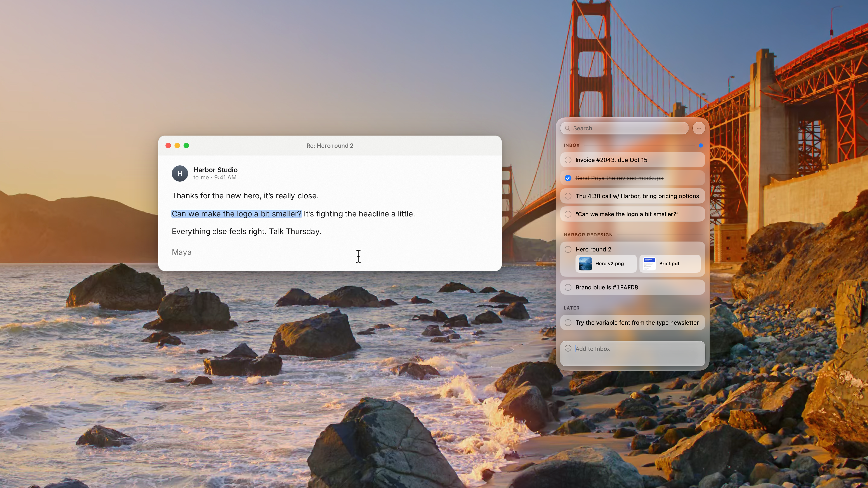Viewport: 868px width, 488px height.
Task: Click the Search field in the tasks panel
Action: [624, 128]
